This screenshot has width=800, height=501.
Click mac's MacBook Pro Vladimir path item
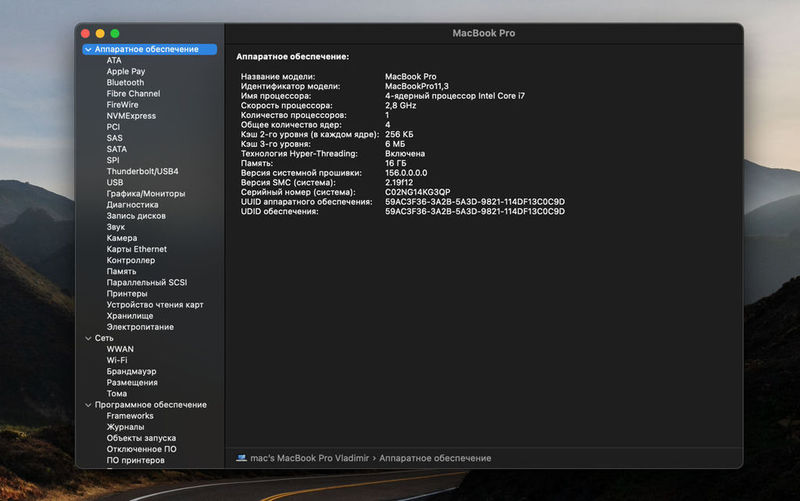click(x=309, y=458)
